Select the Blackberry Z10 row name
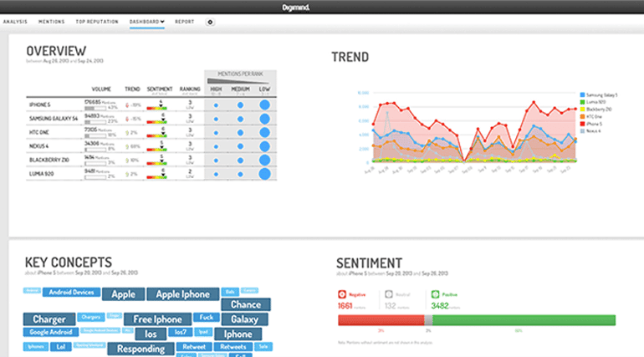The height and width of the screenshot is (357, 644). 49,160
